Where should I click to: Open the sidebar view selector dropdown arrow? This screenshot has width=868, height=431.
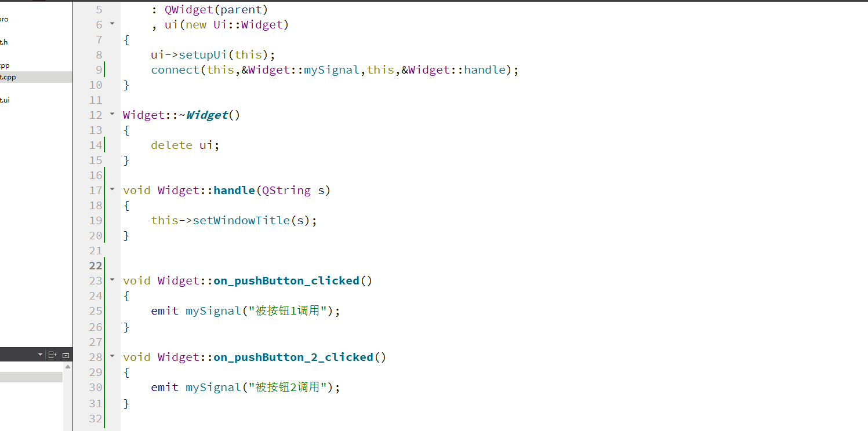coord(40,355)
